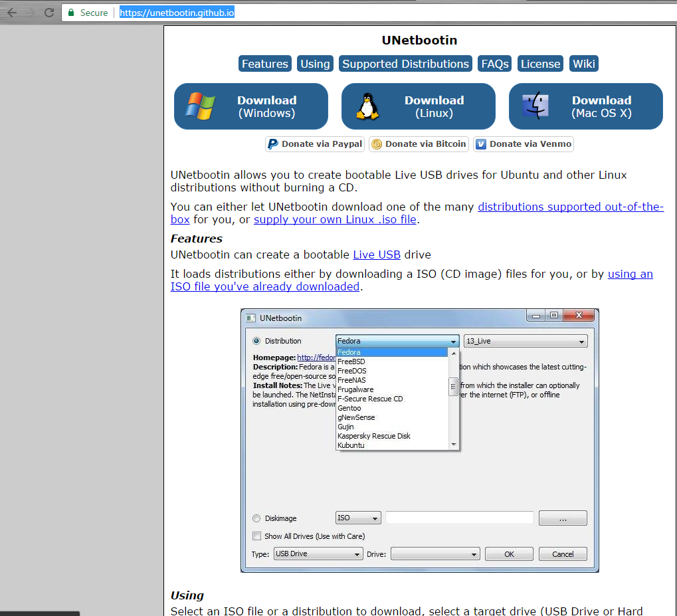Open the FAQs navigation tab
Image resolution: width=677 pixels, height=616 pixels.
tap(495, 64)
